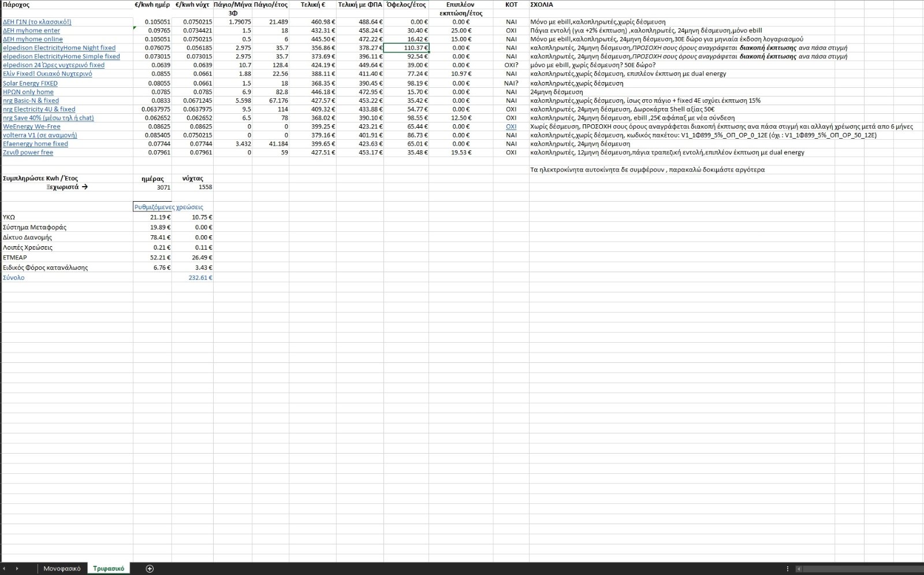Select the Πάγιο/έτος header cell
924x575 pixels.
270,5
